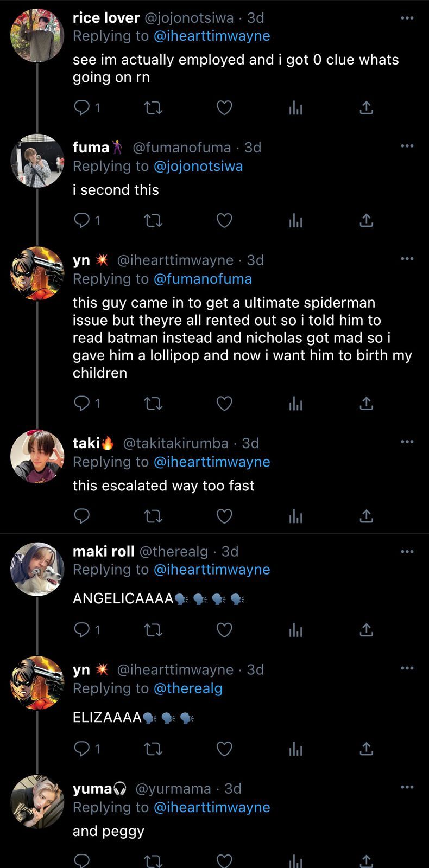Open @jojonotsiwa mention in fuma's reply
This screenshot has height=868, width=429.
click(x=198, y=166)
